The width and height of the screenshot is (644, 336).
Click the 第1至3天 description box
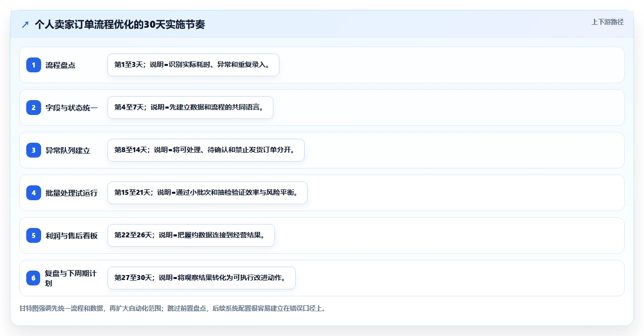193,65
